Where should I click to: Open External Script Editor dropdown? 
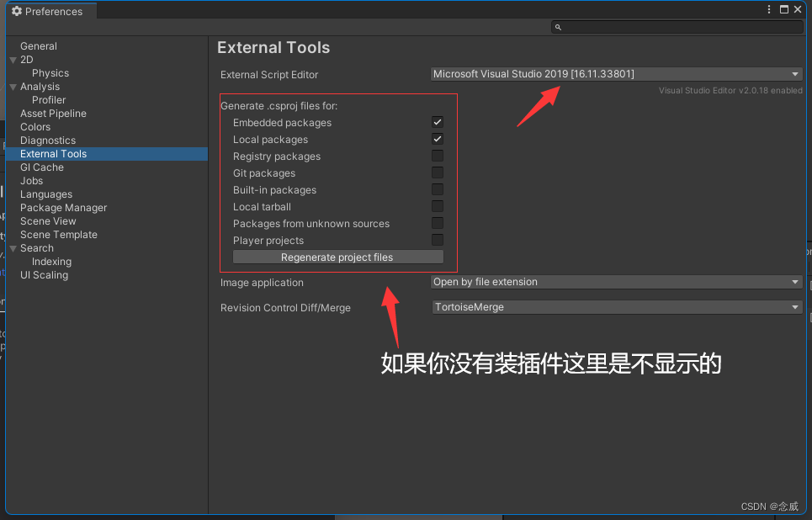click(x=616, y=74)
